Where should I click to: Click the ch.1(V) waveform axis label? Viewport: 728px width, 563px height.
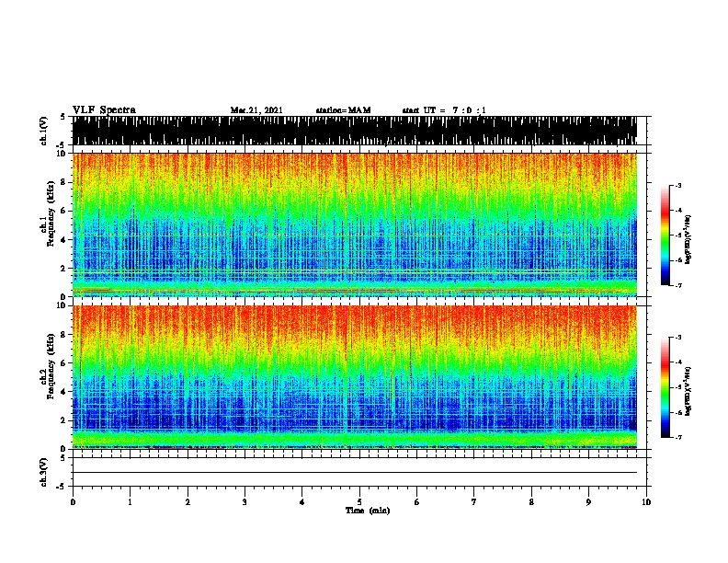(x=44, y=131)
